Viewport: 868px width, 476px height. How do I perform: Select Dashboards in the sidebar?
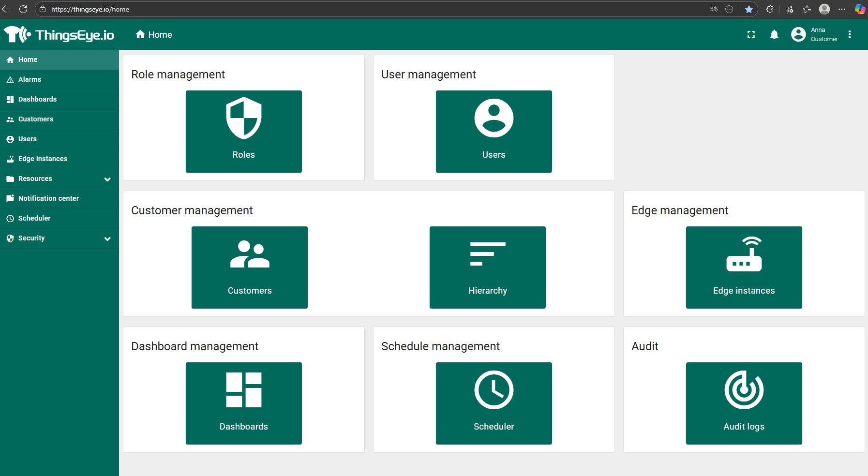(x=37, y=99)
